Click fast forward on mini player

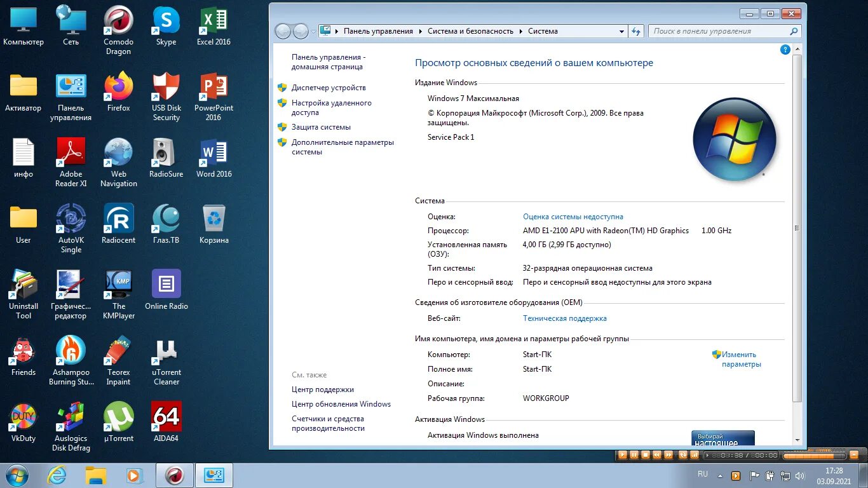(x=668, y=455)
